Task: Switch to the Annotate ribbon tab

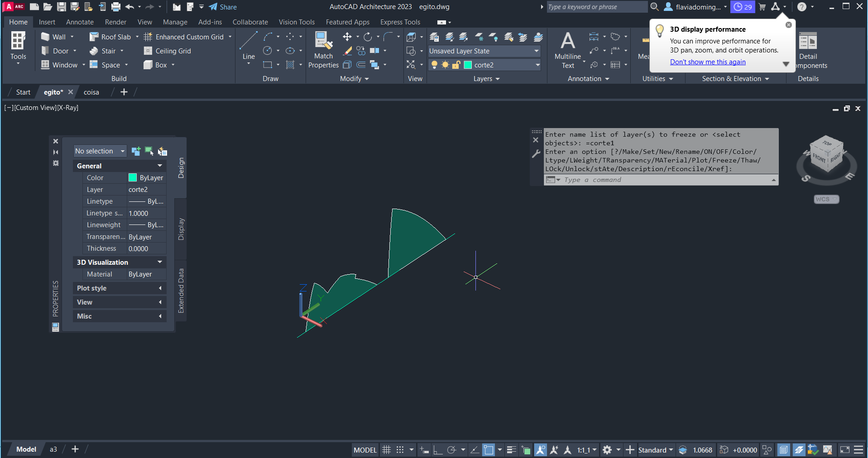Action: [x=80, y=22]
